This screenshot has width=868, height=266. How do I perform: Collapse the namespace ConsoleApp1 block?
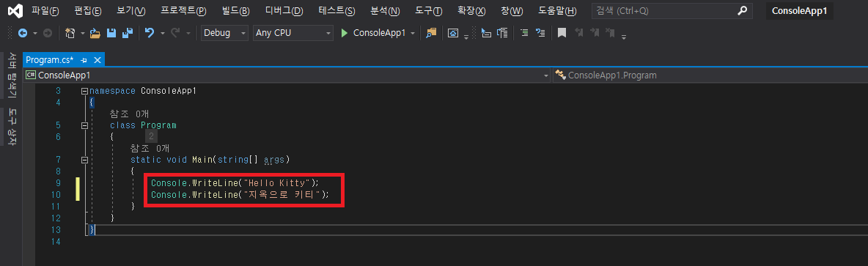[x=84, y=92]
